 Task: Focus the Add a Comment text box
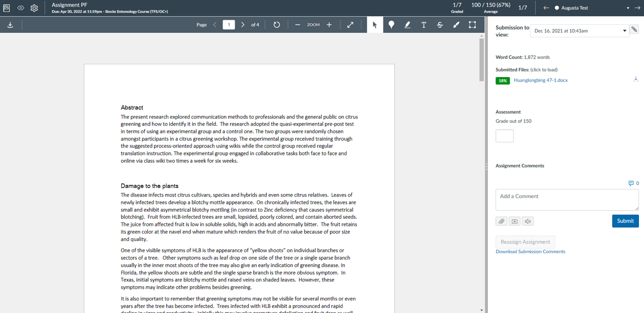(567, 200)
